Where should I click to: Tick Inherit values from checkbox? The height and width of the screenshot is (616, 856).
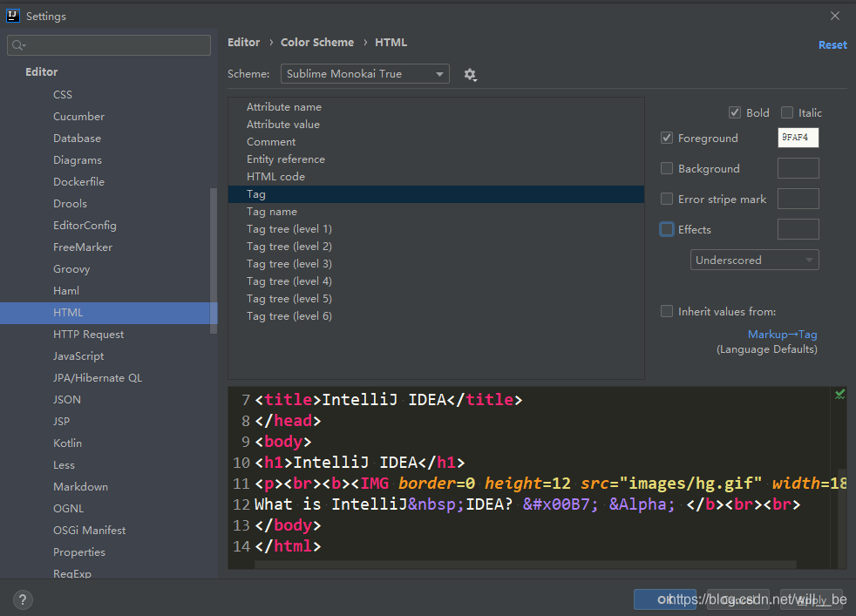point(667,311)
